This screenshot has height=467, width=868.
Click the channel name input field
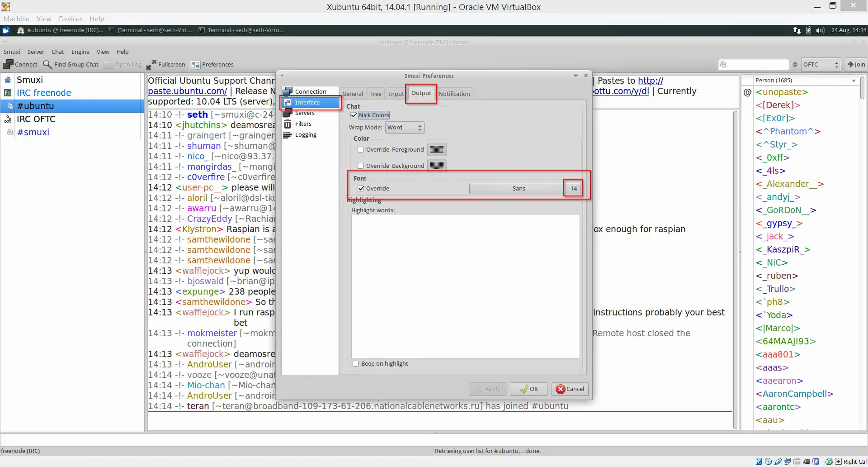[x=754, y=65]
